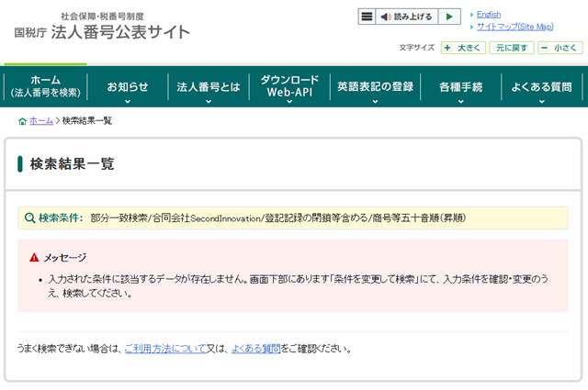Increase font size with 大きく button
This screenshot has height=390, width=588.
pos(462,48)
